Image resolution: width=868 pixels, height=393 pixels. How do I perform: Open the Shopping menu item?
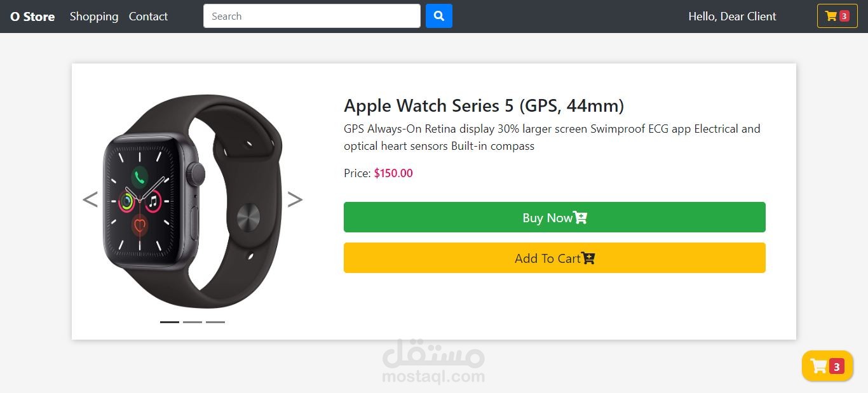(x=94, y=17)
